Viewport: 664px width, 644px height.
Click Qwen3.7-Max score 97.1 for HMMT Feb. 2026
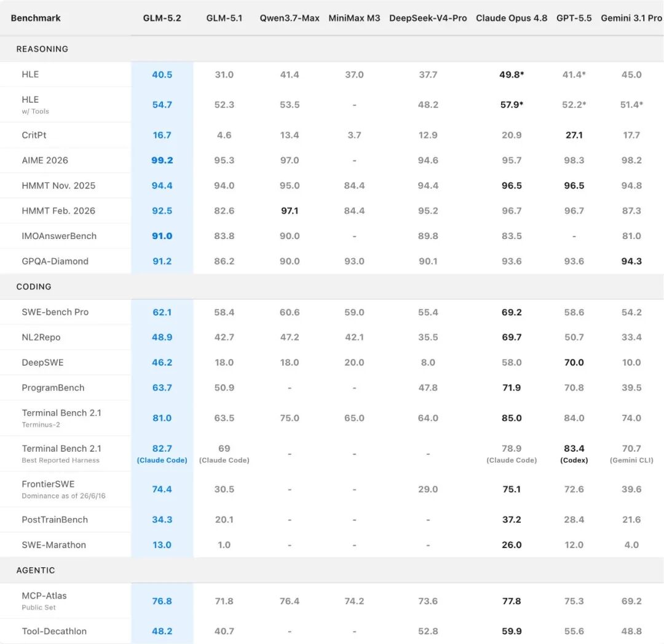point(289,211)
